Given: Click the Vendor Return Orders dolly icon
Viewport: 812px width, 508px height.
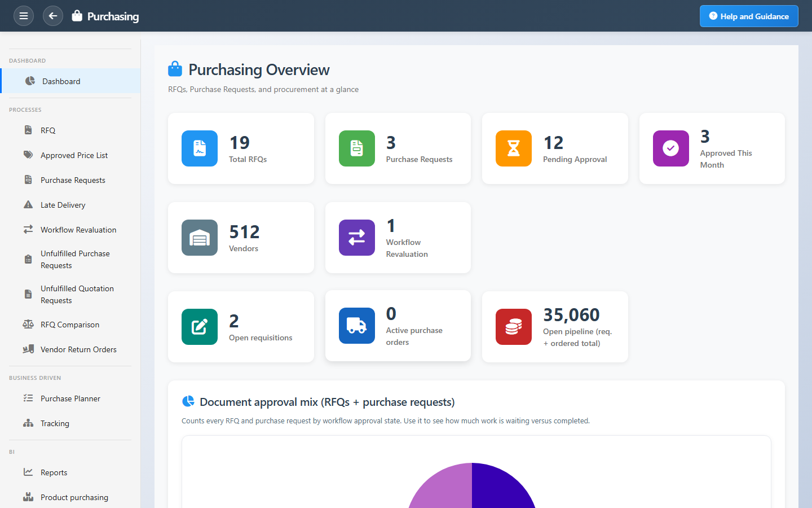Looking at the screenshot, I should (28, 349).
